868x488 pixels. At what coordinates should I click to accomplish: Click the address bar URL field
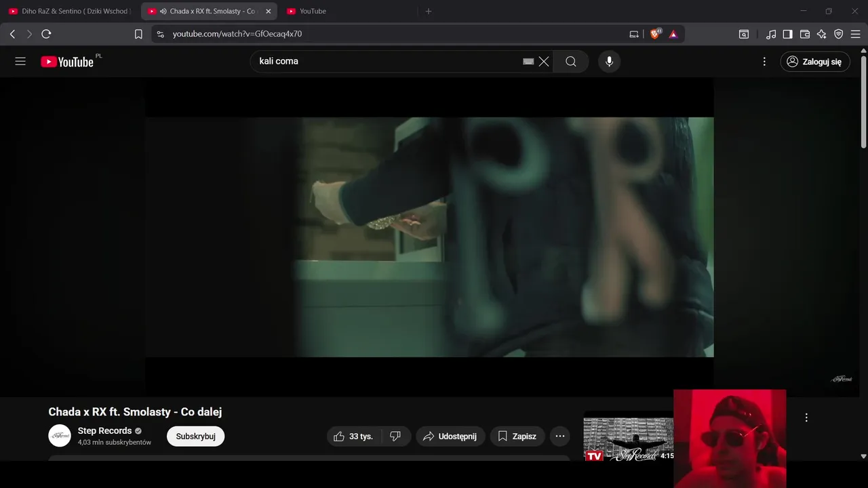click(237, 34)
